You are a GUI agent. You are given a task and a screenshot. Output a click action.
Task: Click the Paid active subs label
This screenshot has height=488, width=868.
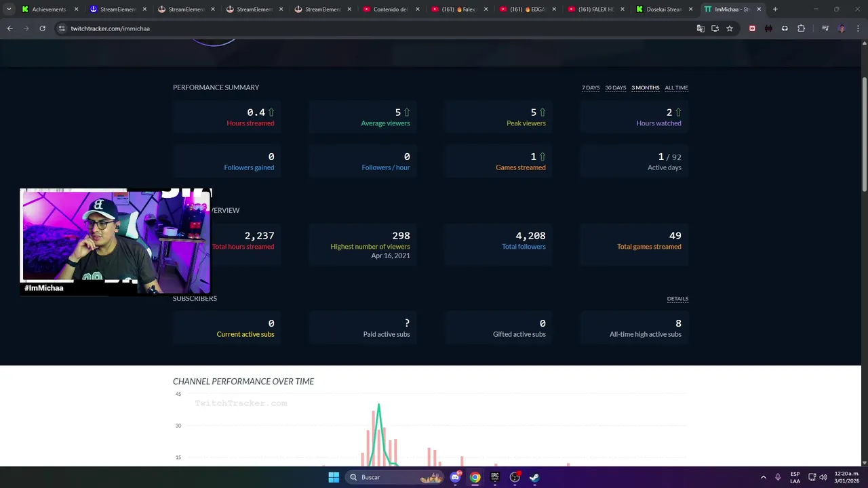tap(387, 334)
